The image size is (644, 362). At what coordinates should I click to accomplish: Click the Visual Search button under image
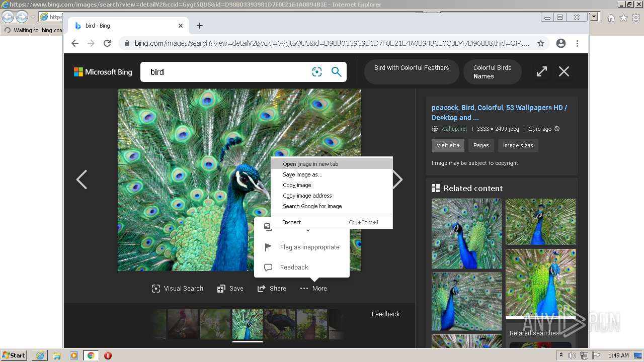point(178,289)
